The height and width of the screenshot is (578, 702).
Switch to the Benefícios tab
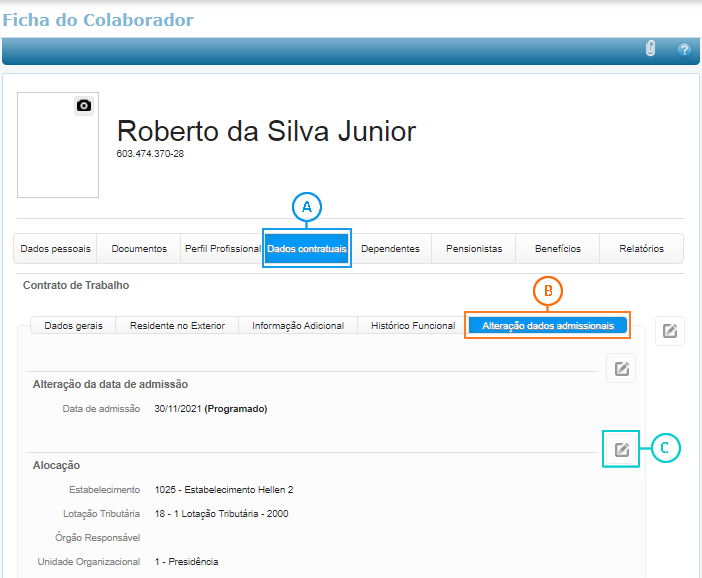557,249
